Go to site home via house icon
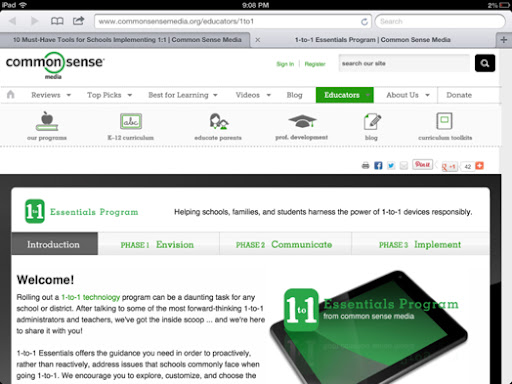The height and width of the screenshot is (384, 512). [x=11, y=95]
